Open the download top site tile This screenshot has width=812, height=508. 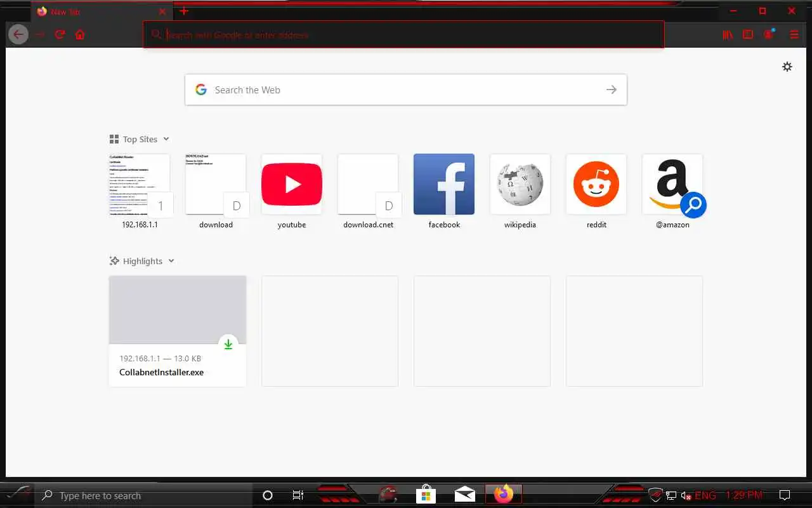(216, 191)
